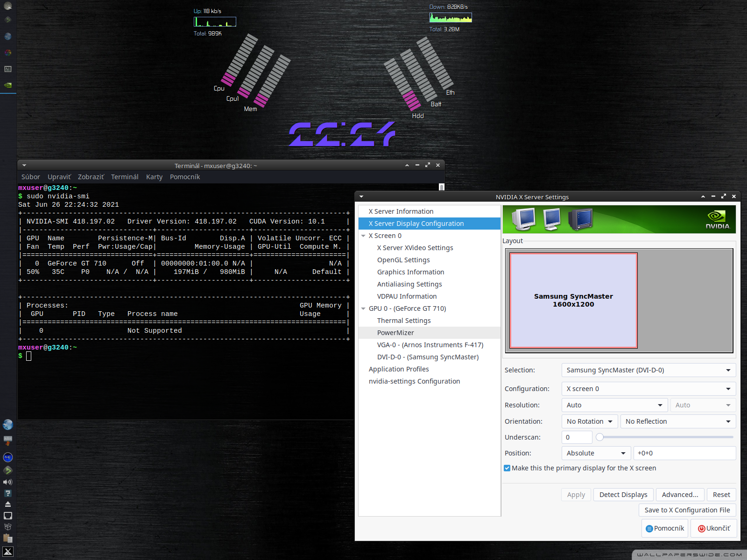Click the NVIDIA settings icon in the panel
The image size is (747, 560).
point(8,85)
